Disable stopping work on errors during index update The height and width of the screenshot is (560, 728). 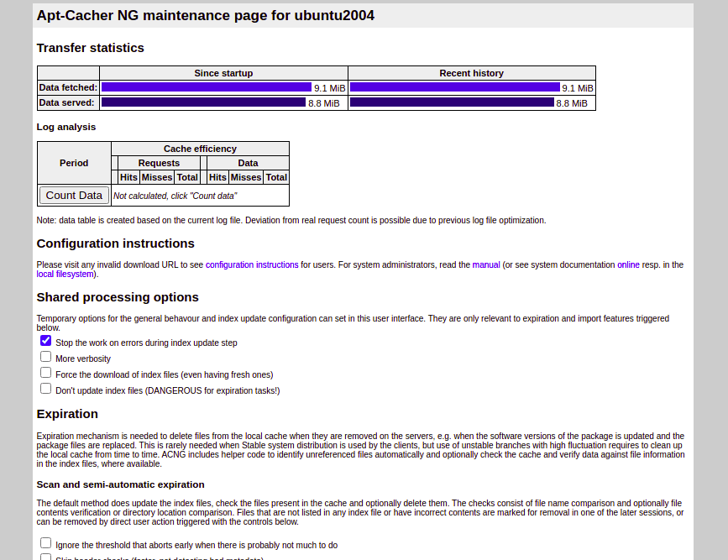pyautogui.click(x=45, y=340)
